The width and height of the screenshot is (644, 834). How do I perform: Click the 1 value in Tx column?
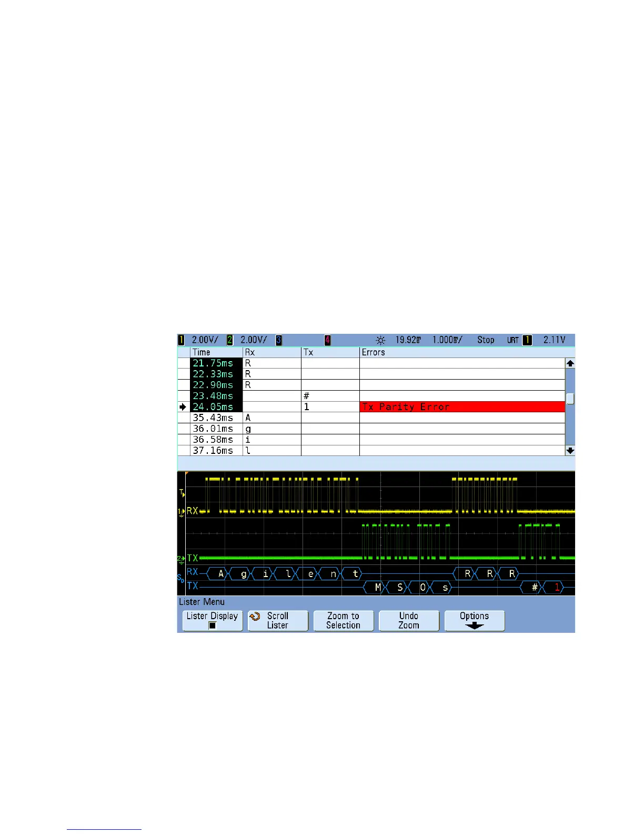pyautogui.click(x=307, y=407)
